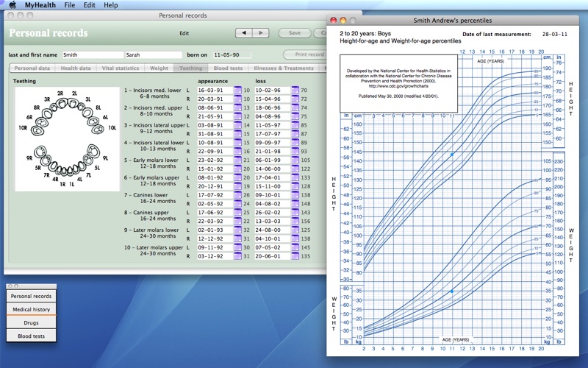Open calendar icon for appearance date 31-08-91
The image size is (588, 368).
[x=237, y=134]
